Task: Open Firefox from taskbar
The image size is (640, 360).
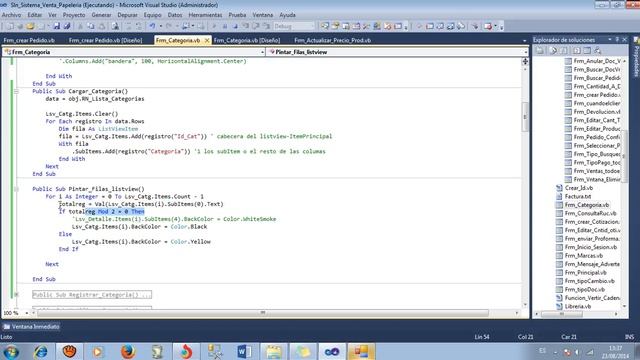Action: point(128,351)
